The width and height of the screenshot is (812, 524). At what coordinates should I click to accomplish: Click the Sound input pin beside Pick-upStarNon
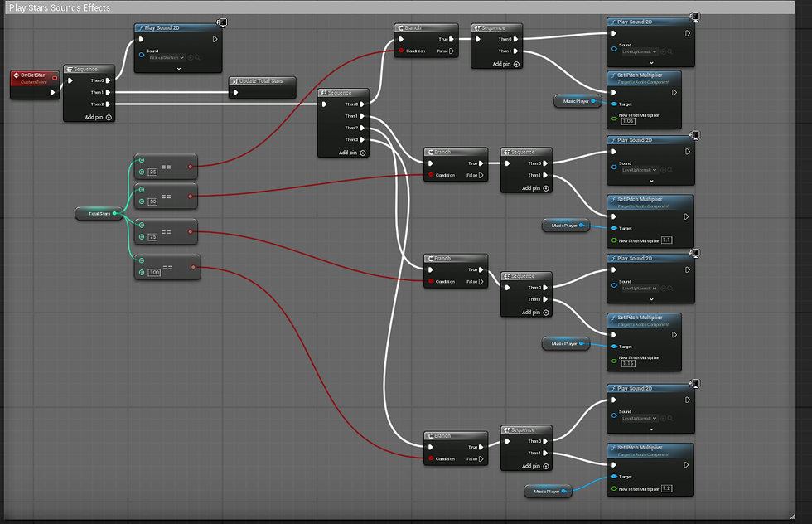click(142, 55)
